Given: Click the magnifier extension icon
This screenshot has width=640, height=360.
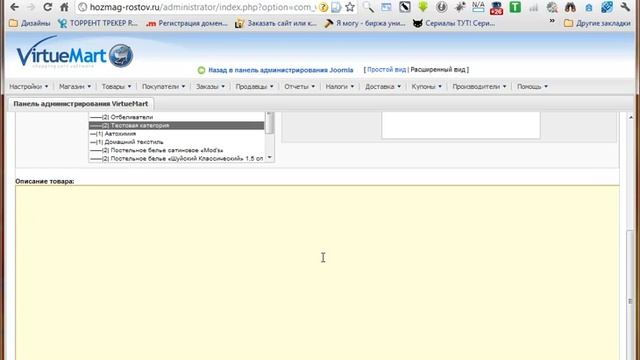Looking at the screenshot, I should tap(368, 7).
